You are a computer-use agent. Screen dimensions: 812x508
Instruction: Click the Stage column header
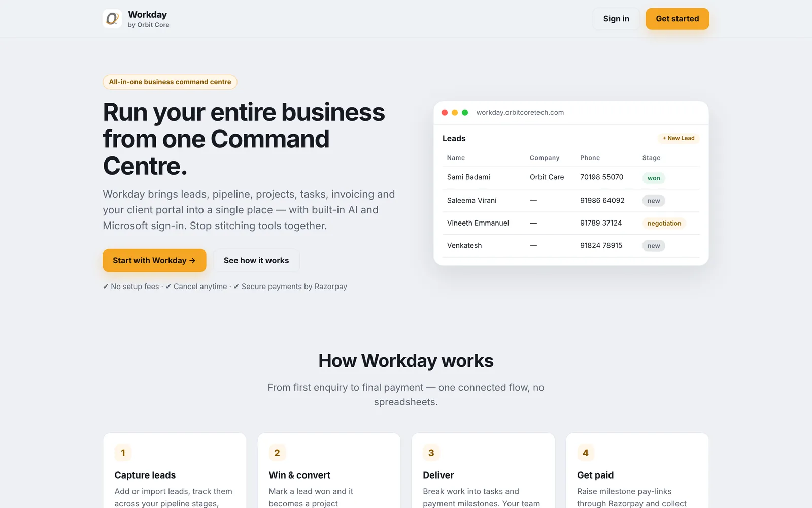(651, 158)
